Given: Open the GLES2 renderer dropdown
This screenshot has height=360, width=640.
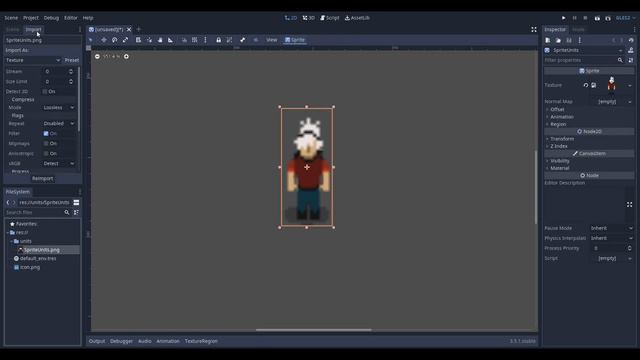Looking at the screenshot, I should [625, 18].
